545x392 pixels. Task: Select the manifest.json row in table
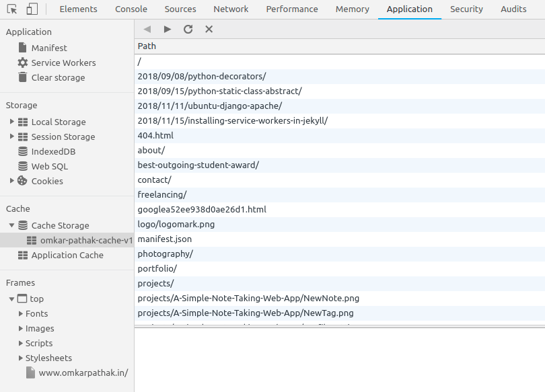[x=165, y=239]
